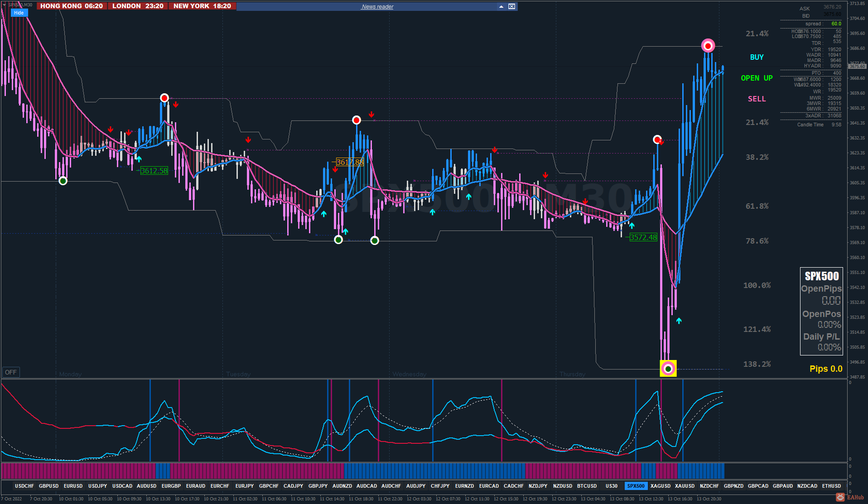Expand the SPX500 M30 chart title triangle
The image size is (868, 504).
point(4,5)
